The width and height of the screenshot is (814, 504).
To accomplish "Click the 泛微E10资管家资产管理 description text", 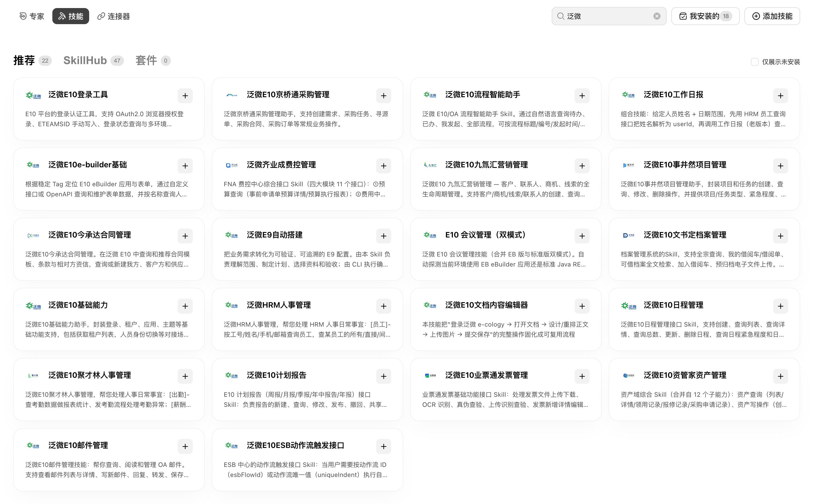I will point(704,400).
